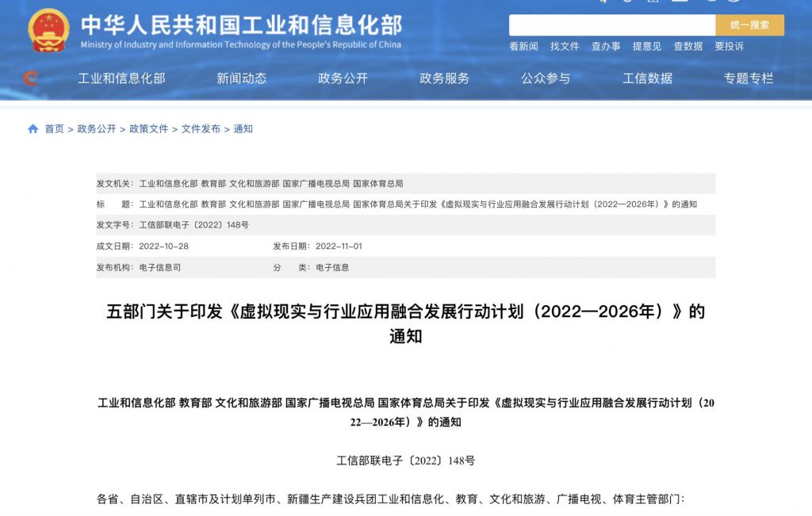Click the 统一搜索 search button

point(749,25)
